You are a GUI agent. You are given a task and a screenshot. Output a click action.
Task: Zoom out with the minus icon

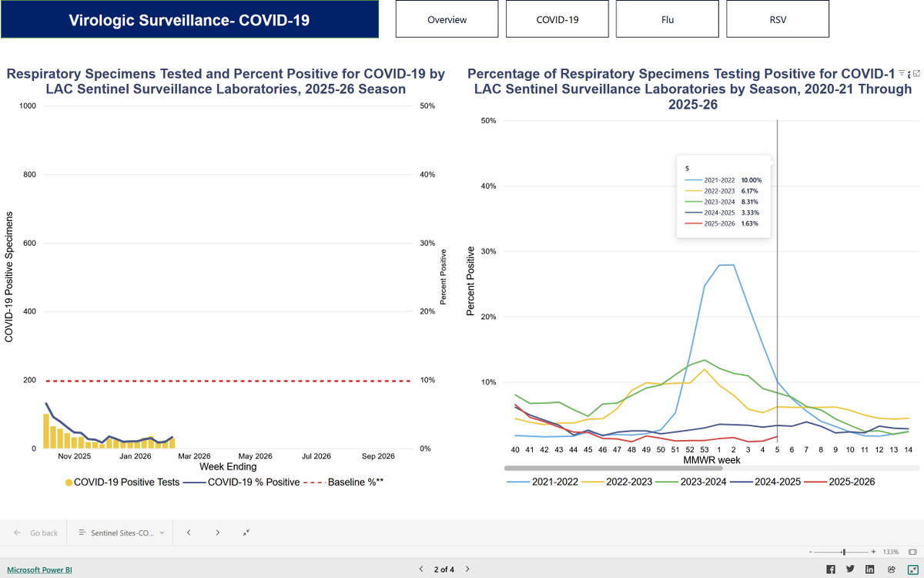point(812,552)
